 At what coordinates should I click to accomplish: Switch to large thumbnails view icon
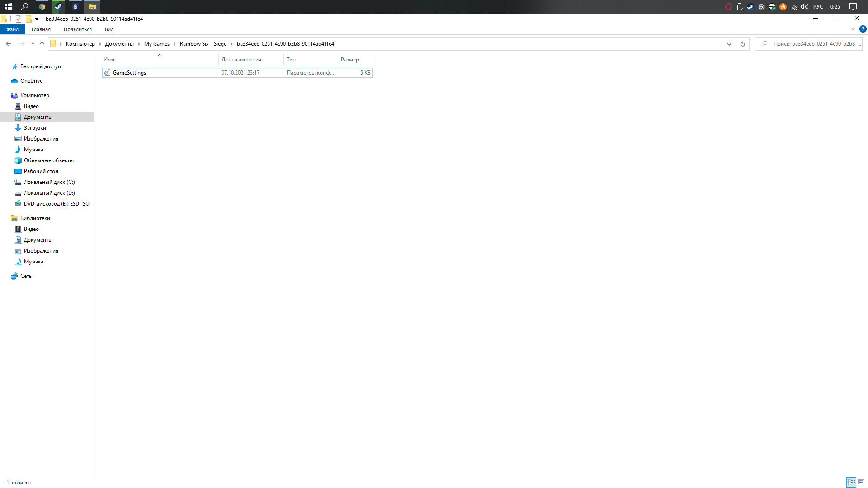861,482
